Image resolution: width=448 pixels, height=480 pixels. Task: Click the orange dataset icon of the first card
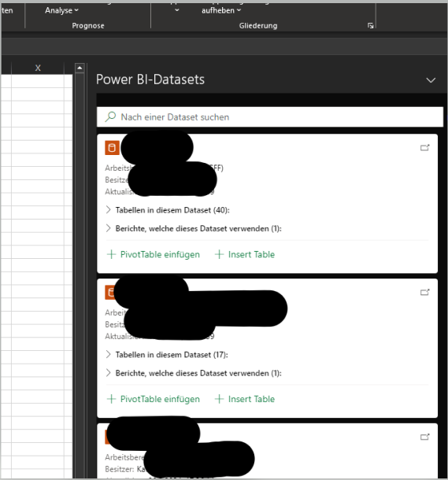[x=112, y=148]
